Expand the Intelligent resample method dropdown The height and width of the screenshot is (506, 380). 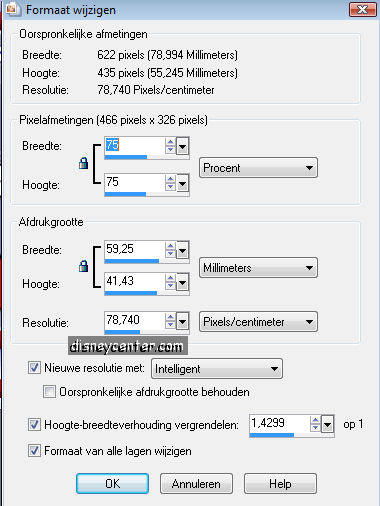pos(217,369)
